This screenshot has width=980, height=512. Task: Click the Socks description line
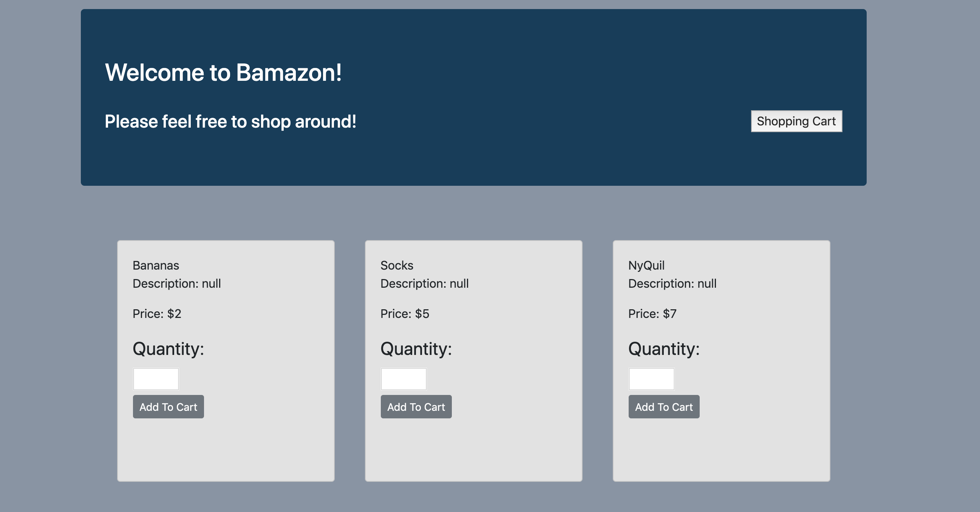424,284
